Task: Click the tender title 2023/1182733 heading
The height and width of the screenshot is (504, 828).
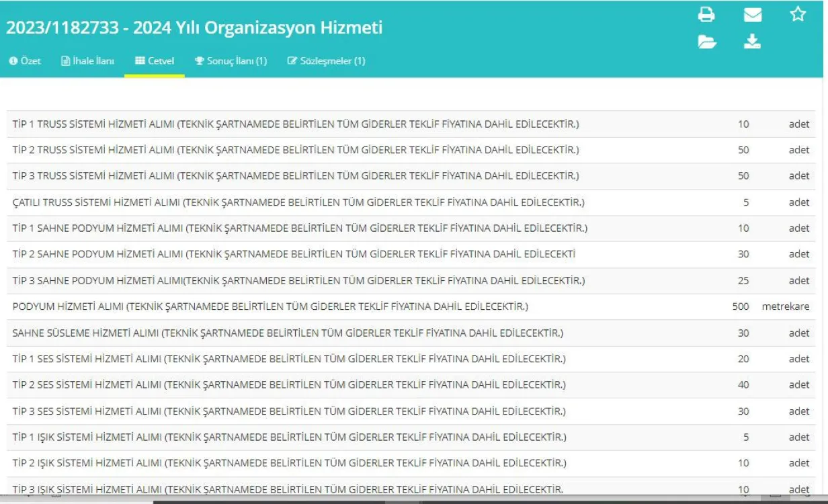Action: [x=194, y=28]
